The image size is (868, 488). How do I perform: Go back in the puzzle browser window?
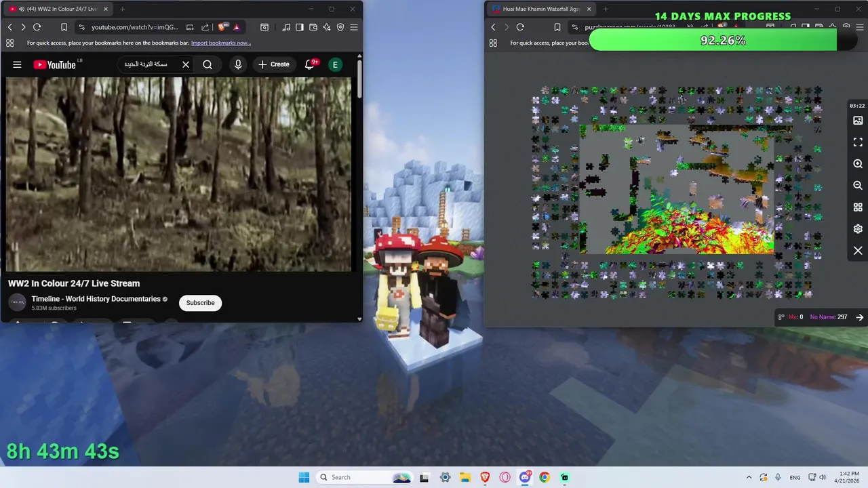[x=493, y=27]
